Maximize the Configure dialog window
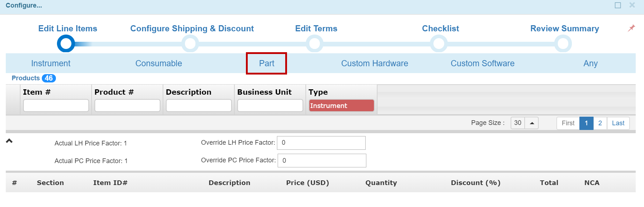The image size is (644, 207). pos(618,5)
